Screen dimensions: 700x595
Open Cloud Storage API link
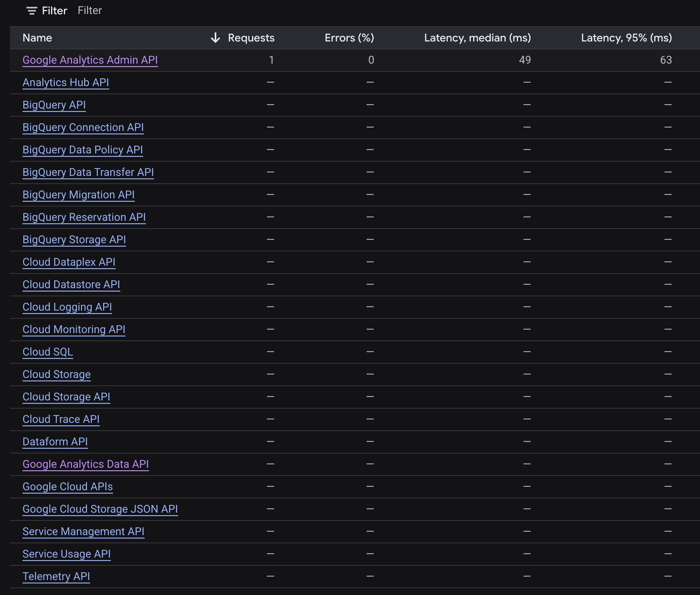pyautogui.click(x=66, y=397)
